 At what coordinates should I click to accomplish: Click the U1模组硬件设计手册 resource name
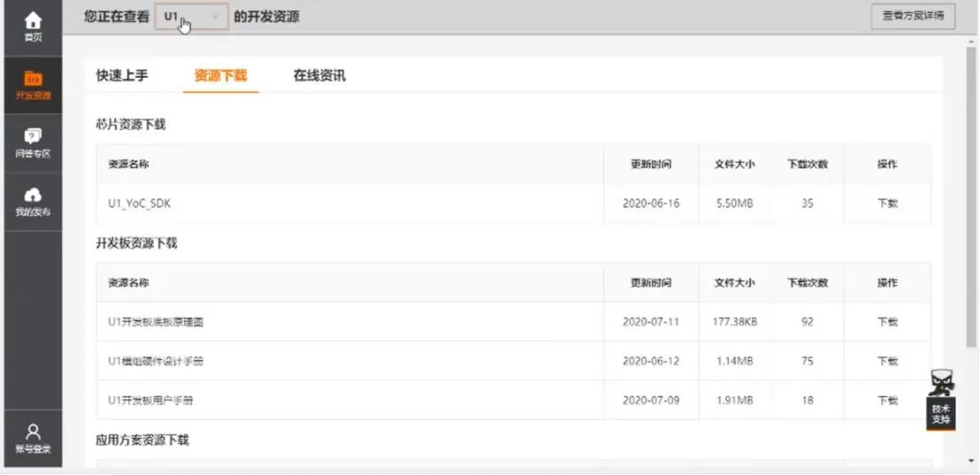pos(156,361)
